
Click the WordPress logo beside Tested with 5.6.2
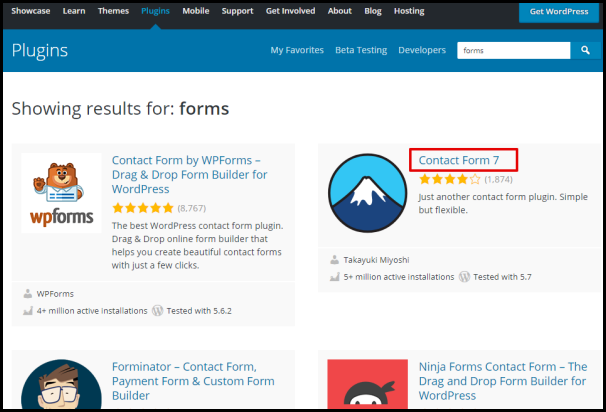point(157,310)
